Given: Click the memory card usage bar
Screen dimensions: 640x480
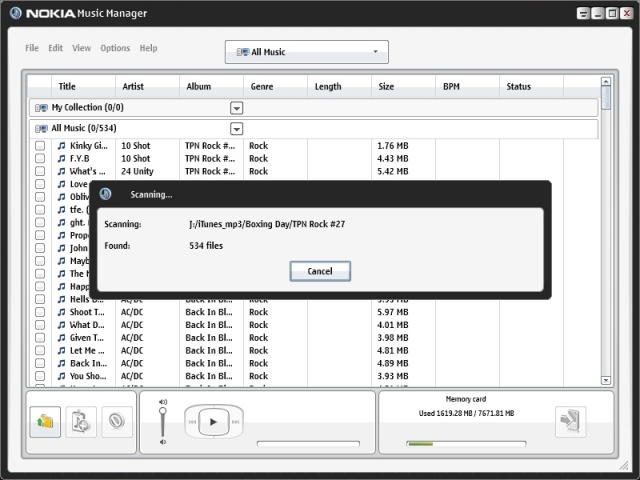Looking at the screenshot, I should (466, 444).
